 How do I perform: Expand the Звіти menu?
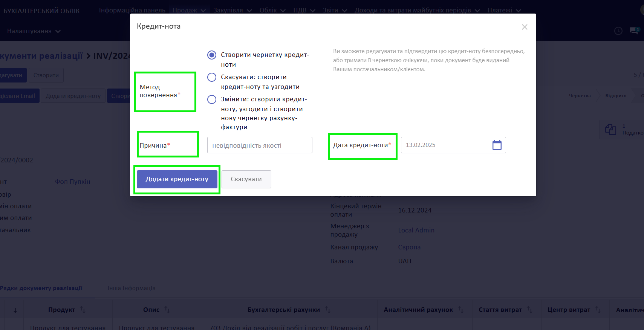[335, 10]
